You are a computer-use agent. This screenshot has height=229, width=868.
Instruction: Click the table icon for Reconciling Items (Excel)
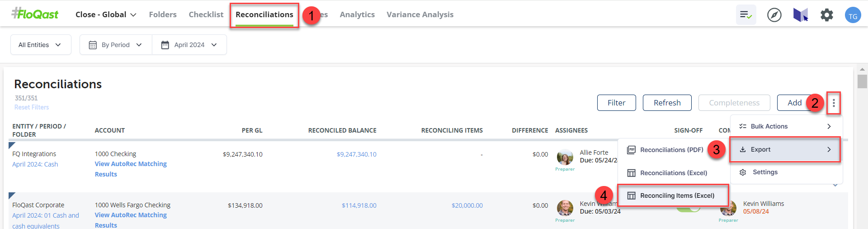click(x=632, y=196)
